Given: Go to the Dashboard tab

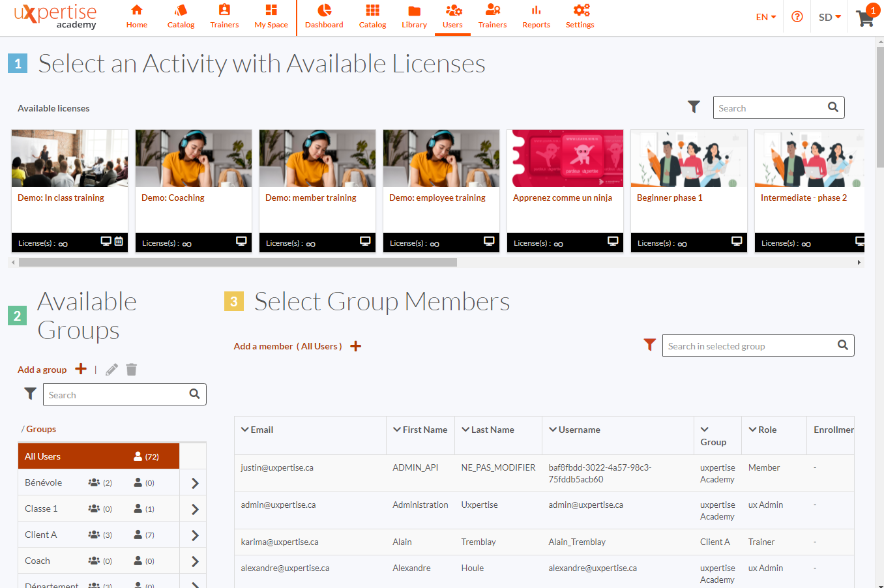Looking at the screenshot, I should (x=324, y=17).
